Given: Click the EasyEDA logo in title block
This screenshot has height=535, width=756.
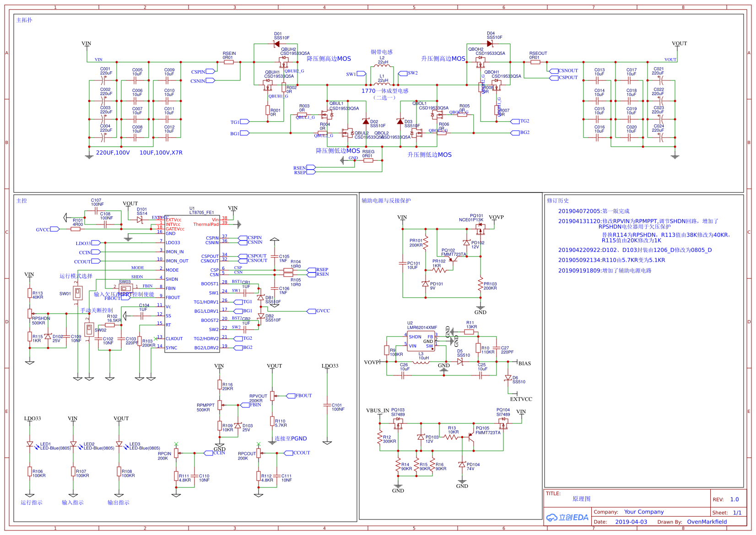Looking at the screenshot, I should tap(567, 517).
